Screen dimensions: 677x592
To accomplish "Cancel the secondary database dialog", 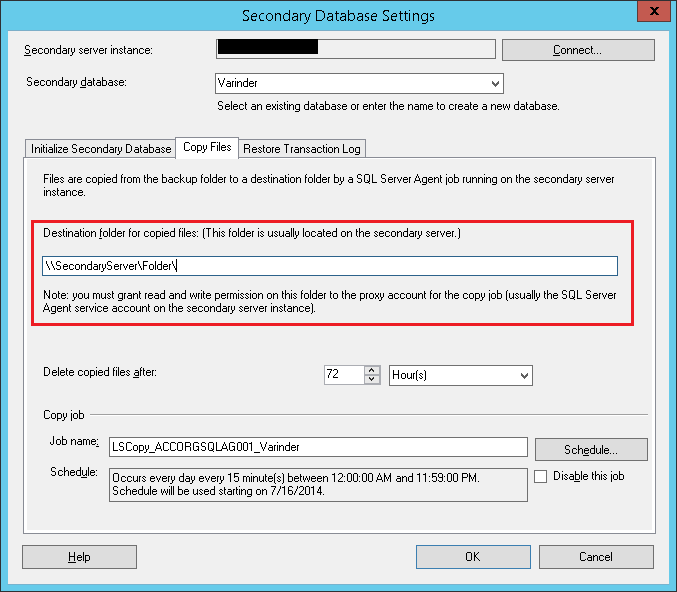I will pos(596,557).
